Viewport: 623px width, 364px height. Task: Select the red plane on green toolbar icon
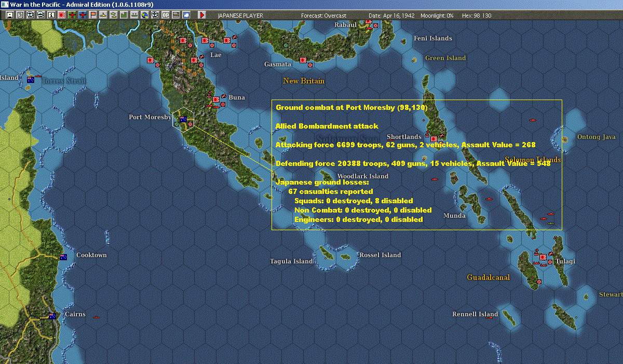pyautogui.click(x=72, y=15)
